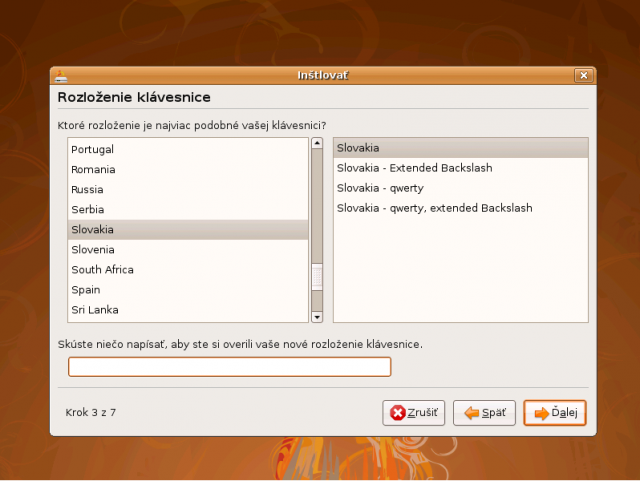Choose Slovenia keyboard layout
This screenshot has width=640, height=481.
click(188, 249)
